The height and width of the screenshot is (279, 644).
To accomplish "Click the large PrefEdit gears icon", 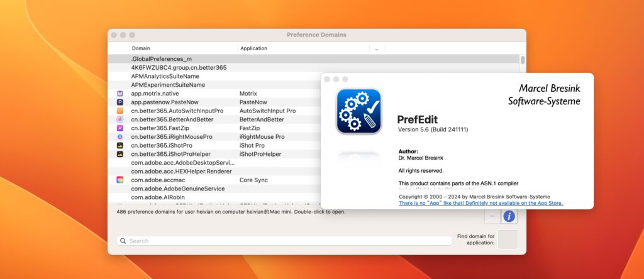I will coord(359,111).
